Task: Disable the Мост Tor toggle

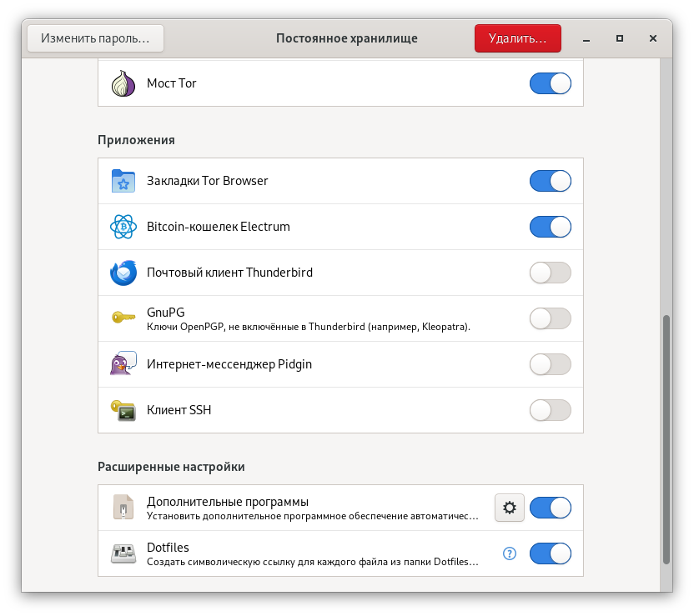Action: pyautogui.click(x=550, y=83)
